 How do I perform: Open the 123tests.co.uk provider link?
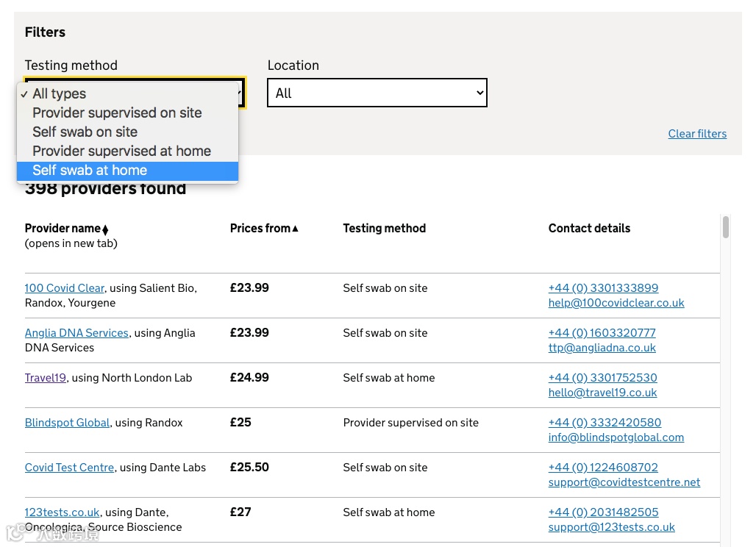tap(62, 512)
